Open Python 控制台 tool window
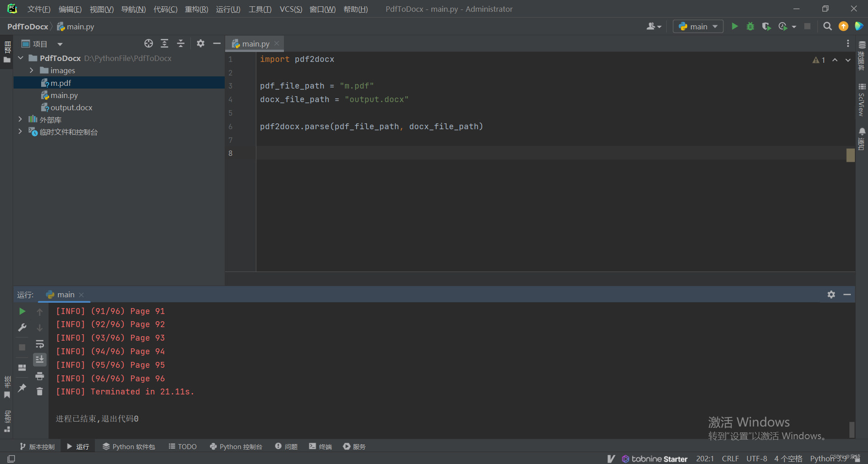The height and width of the screenshot is (464, 868). 236,446
